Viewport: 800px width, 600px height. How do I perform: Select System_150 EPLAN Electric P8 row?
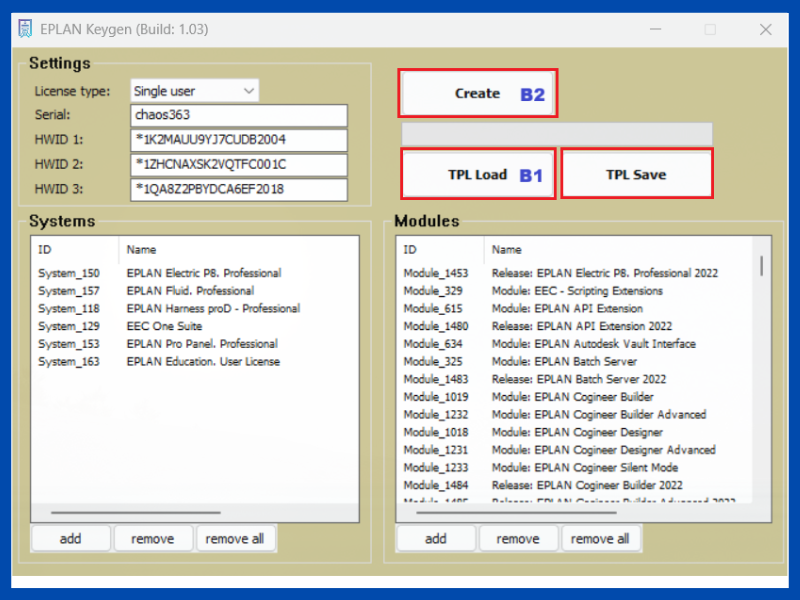(160, 273)
